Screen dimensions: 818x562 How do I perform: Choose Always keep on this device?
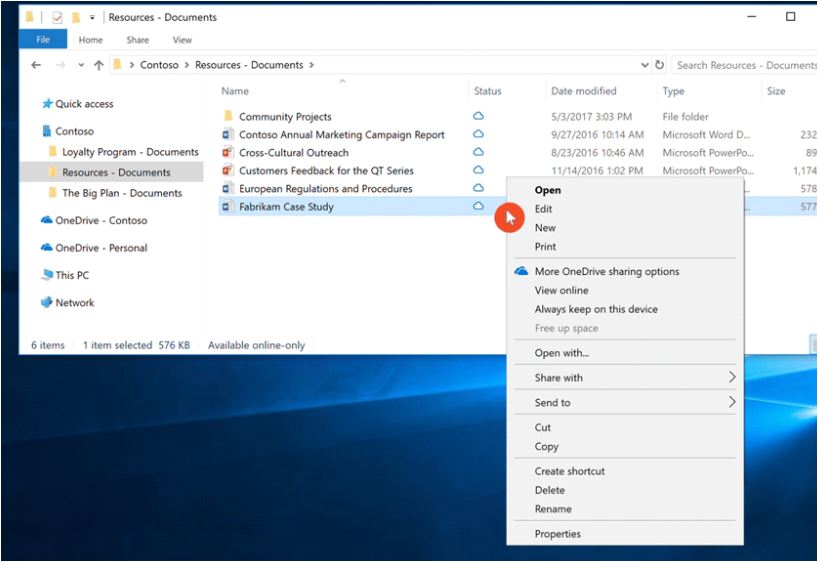(x=596, y=309)
